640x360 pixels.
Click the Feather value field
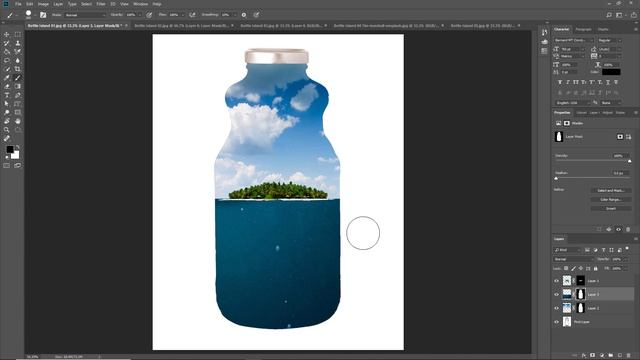(619, 173)
